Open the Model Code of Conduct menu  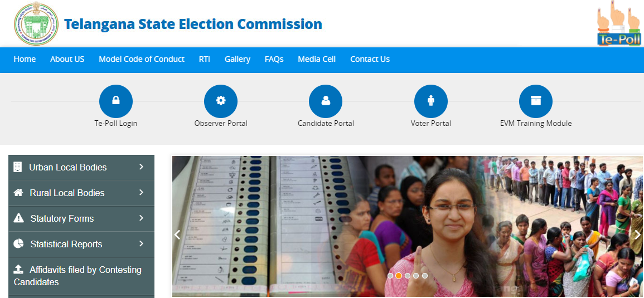142,59
